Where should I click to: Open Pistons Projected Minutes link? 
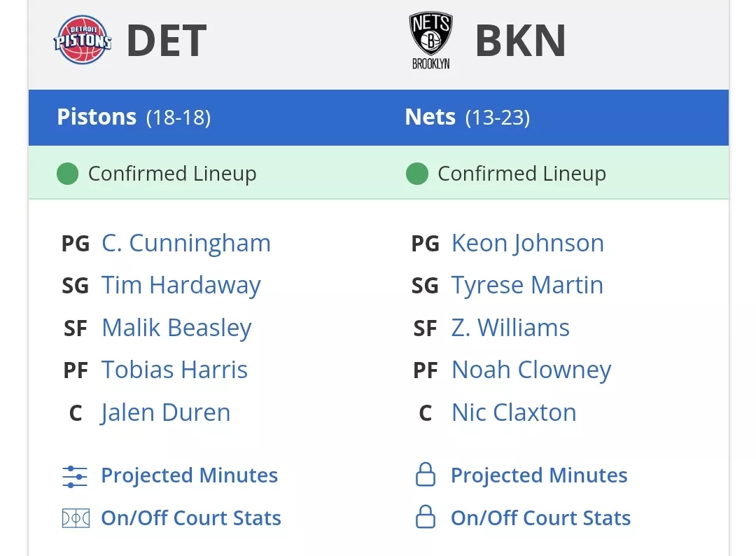(x=190, y=475)
